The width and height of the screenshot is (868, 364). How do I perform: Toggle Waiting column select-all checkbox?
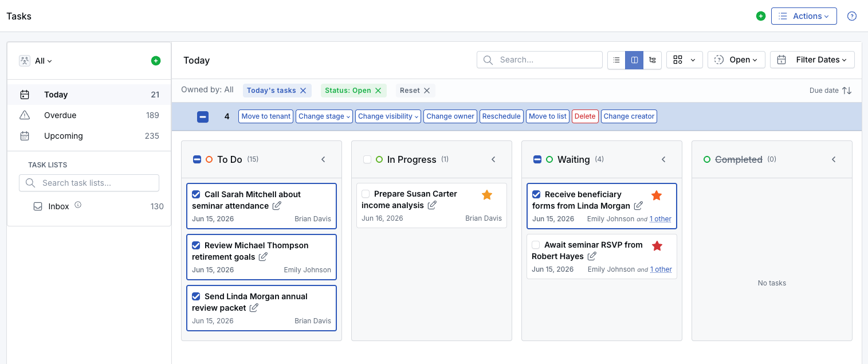click(x=537, y=159)
